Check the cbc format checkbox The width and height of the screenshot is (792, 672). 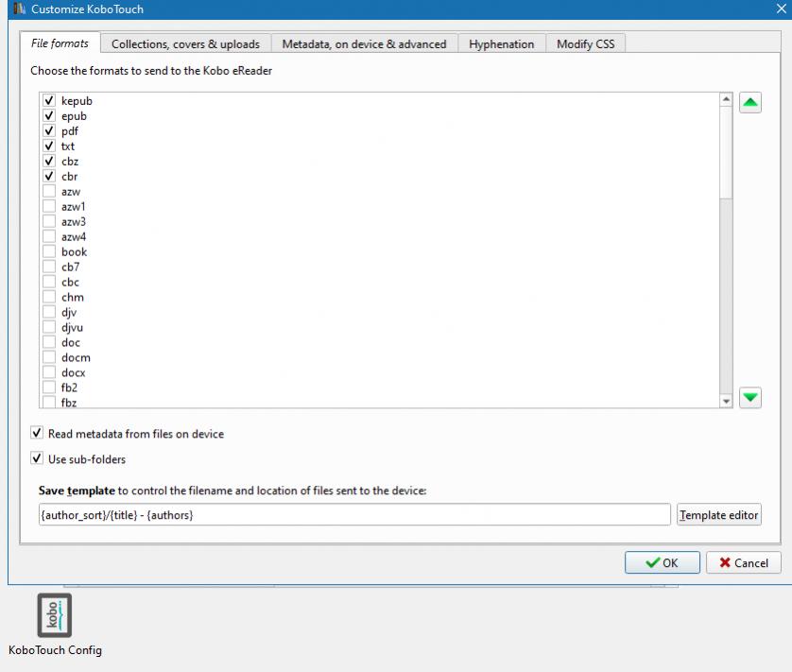click(x=49, y=282)
